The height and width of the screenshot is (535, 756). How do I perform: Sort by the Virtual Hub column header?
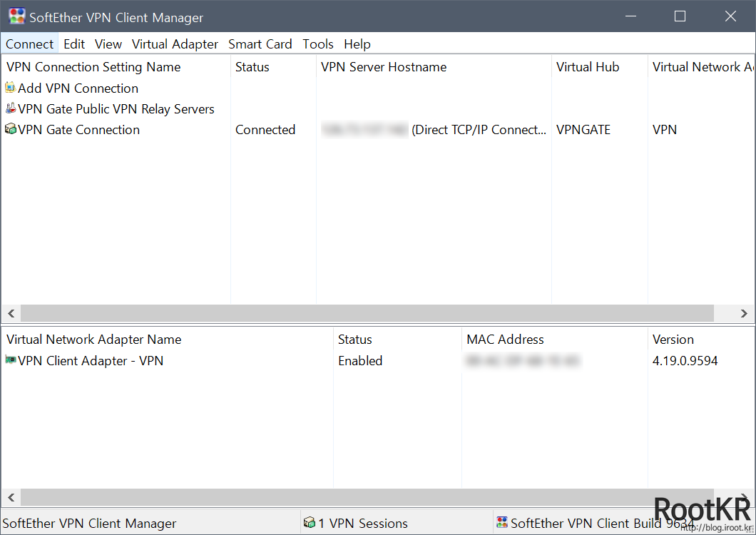tap(600, 67)
